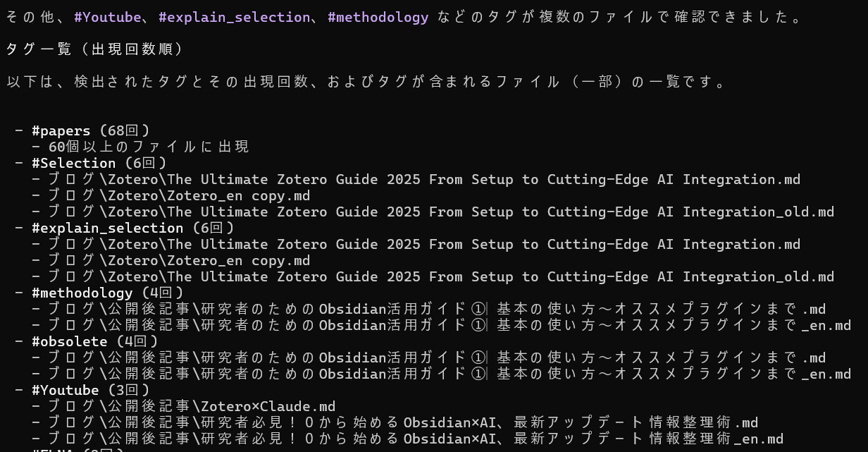The height and width of the screenshot is (452, 868).
Task: Click the file path ending Zotero×Claude.md
Action: point(192,406)
